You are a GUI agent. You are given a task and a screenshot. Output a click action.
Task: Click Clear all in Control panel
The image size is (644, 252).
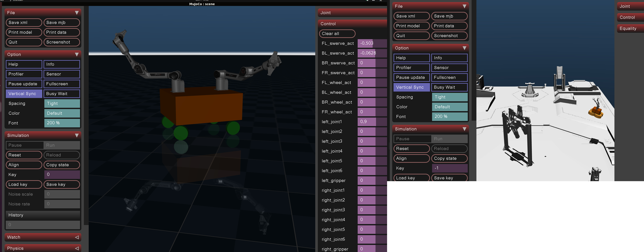click(x=337, y=34)
